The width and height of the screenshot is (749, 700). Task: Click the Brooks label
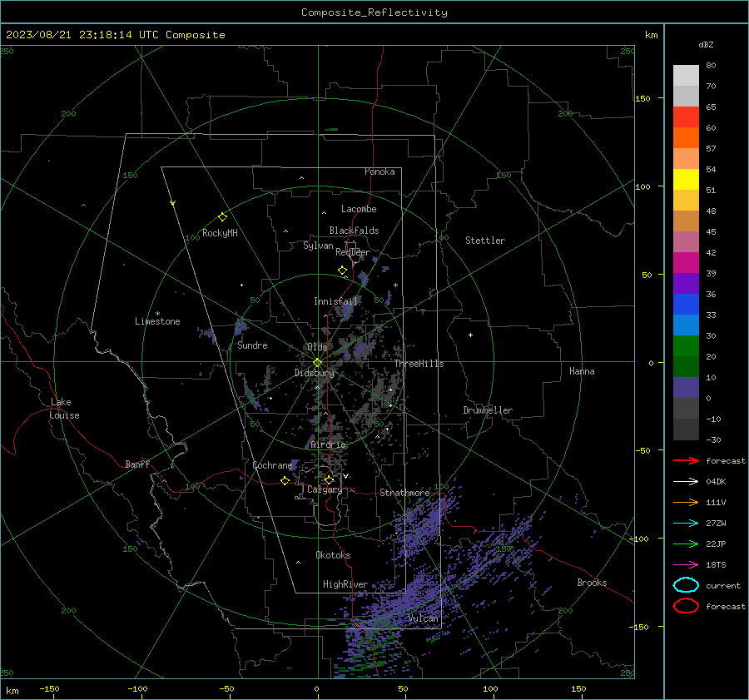click(x=592, y=583)
